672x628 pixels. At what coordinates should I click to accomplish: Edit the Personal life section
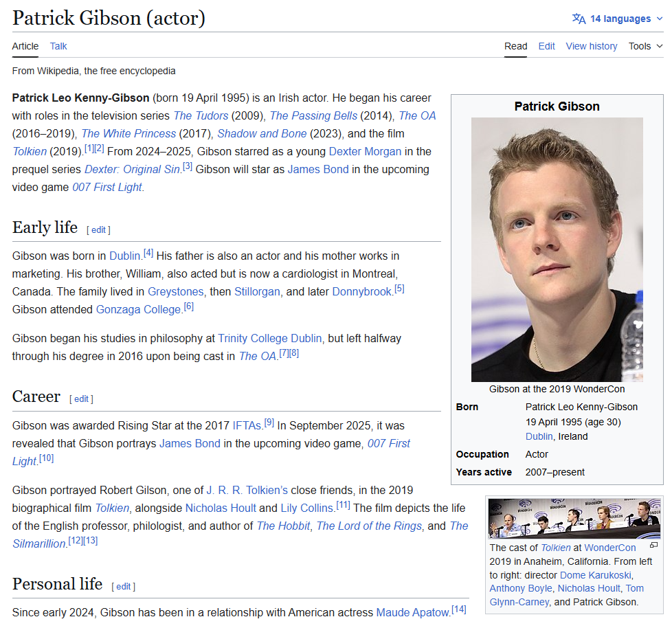[123, 587]
